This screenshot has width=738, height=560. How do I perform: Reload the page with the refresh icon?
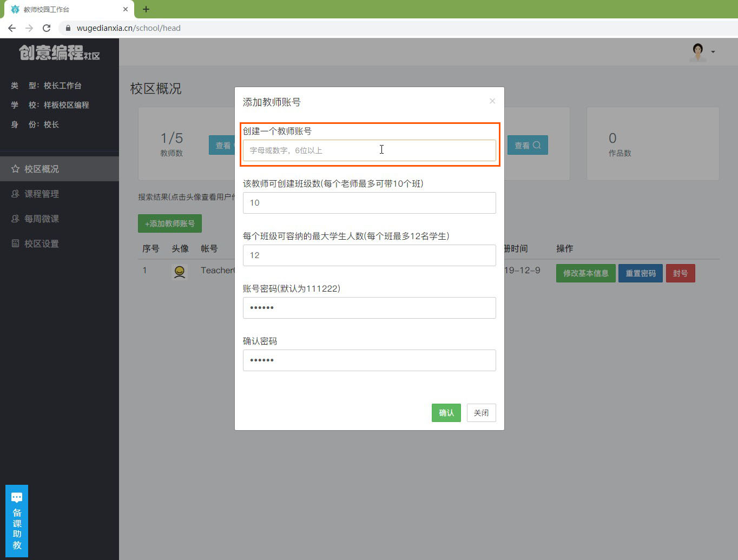[x=47, y=28]
